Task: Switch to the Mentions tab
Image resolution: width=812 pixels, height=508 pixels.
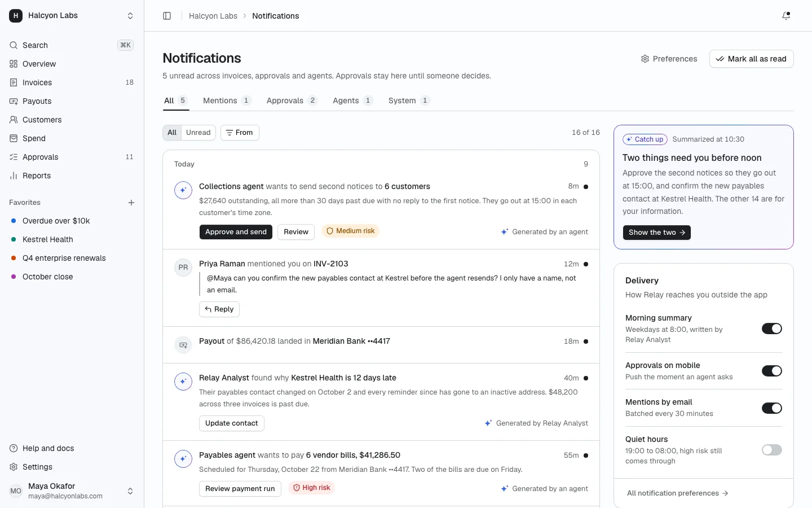Action: (227, 100)
